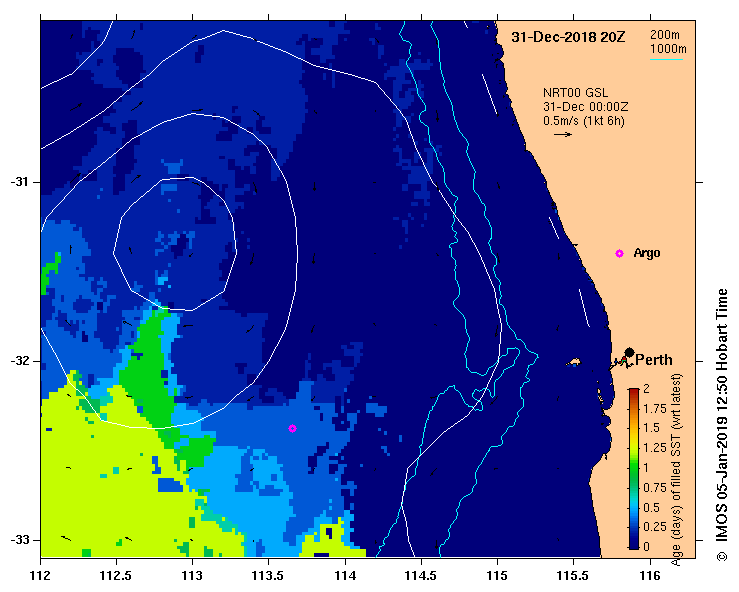
Task: Click the IMOS 05-Jan-2019 Hobart Time credit
Action: (x=722, y=425)
